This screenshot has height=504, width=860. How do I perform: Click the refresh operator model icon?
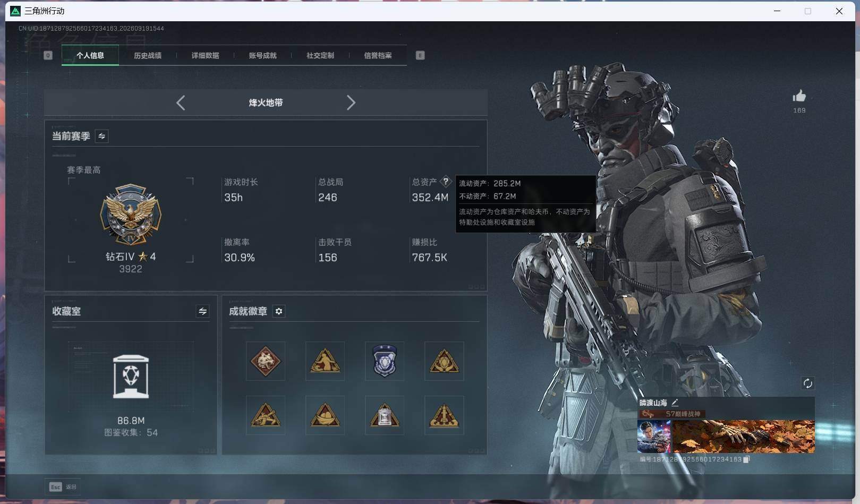(x=807, y=383)
